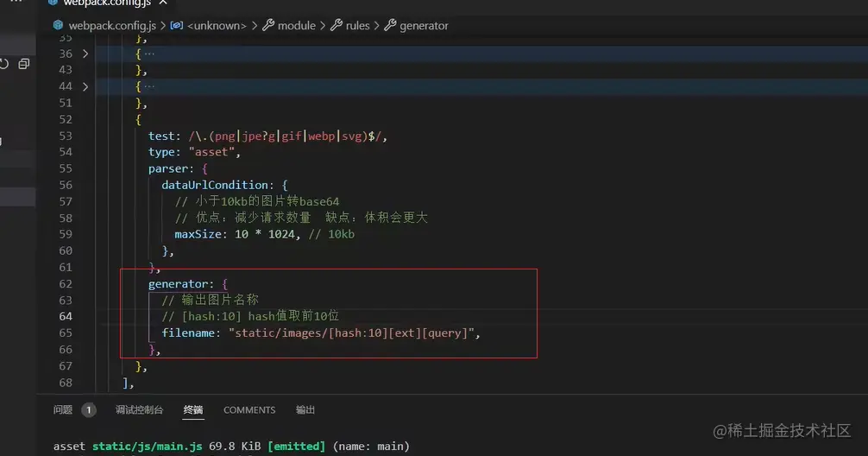Expand folded block at line 44

(85, 86)
